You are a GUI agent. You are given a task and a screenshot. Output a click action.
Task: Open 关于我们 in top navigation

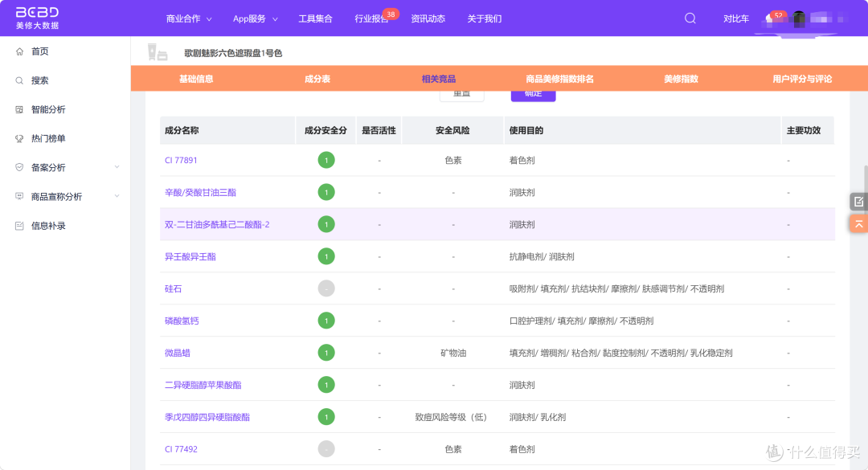485,18
